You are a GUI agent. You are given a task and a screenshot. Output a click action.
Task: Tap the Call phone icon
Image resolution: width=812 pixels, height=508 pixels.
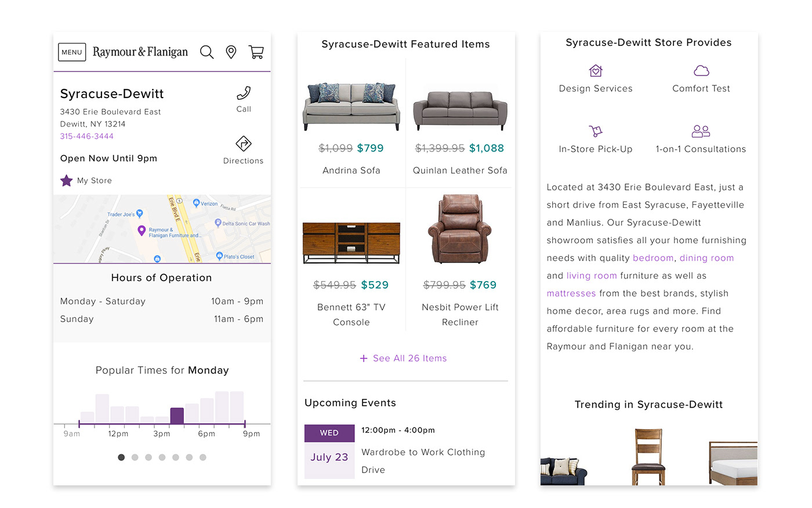[x=244, y=93]
